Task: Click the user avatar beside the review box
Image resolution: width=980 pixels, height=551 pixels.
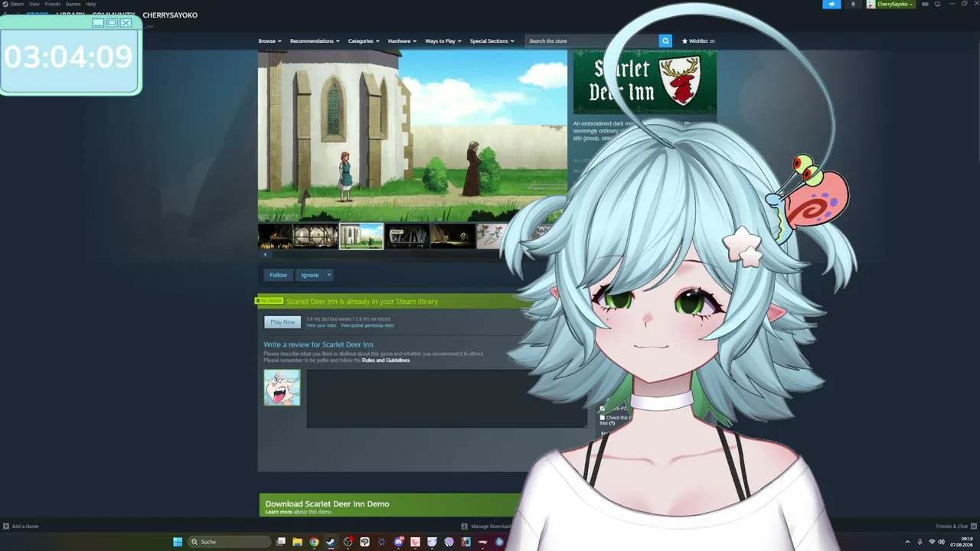Action: pyautogui.click(x=282, y=387)
